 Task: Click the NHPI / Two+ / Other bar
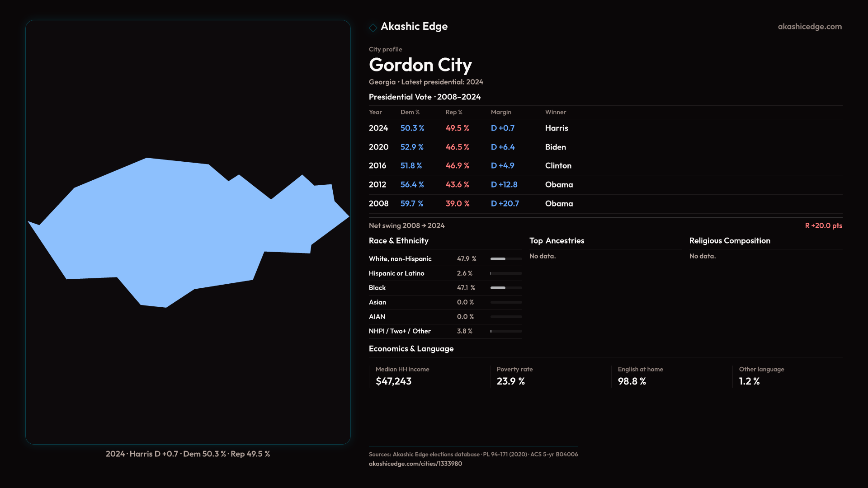(x=506, y=331)
